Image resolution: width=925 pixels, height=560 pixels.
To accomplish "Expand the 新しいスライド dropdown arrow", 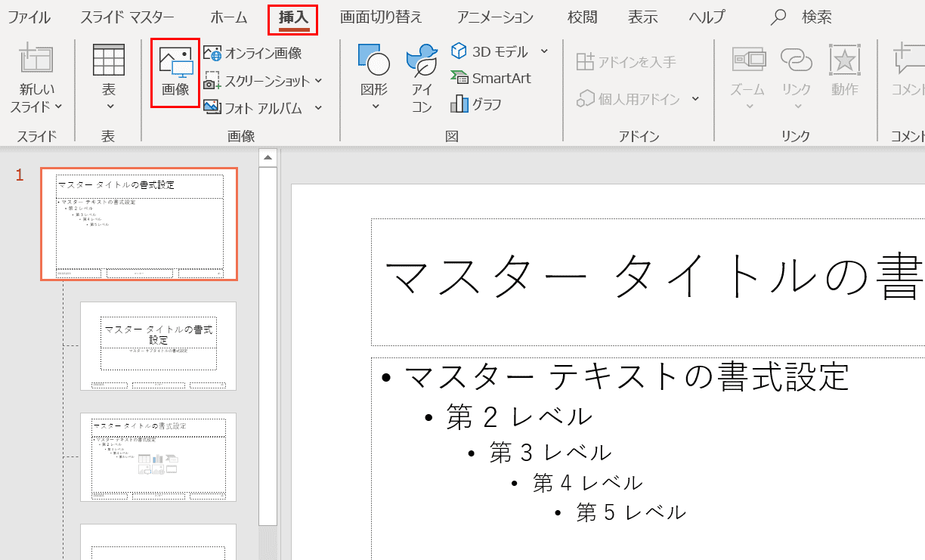I will (x=59, y=107).
